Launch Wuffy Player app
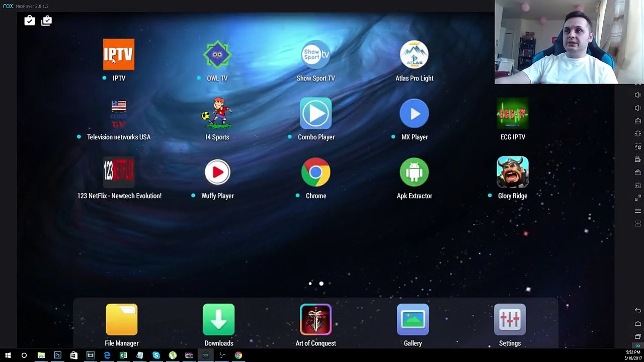644x362 pixels. 217,172
